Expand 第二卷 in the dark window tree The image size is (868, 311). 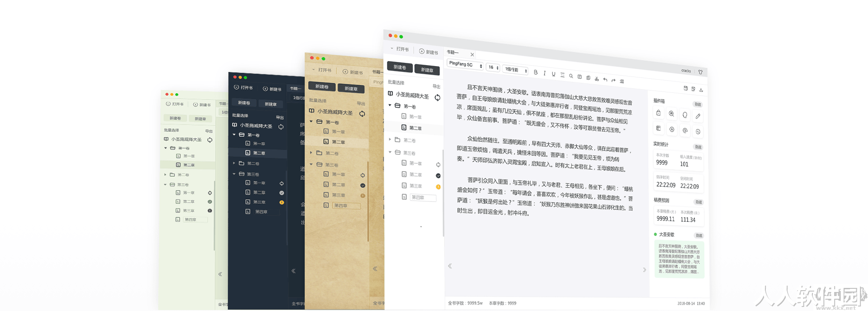click(x=234, y=163)
